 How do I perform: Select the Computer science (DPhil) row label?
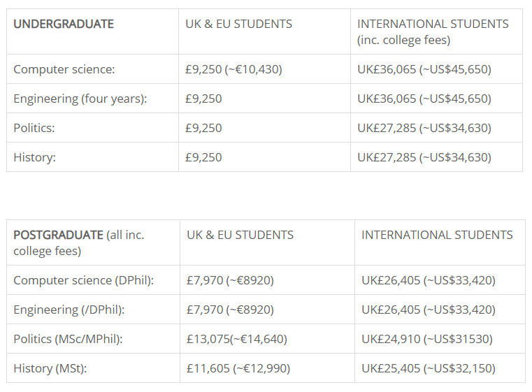(84, 280)
